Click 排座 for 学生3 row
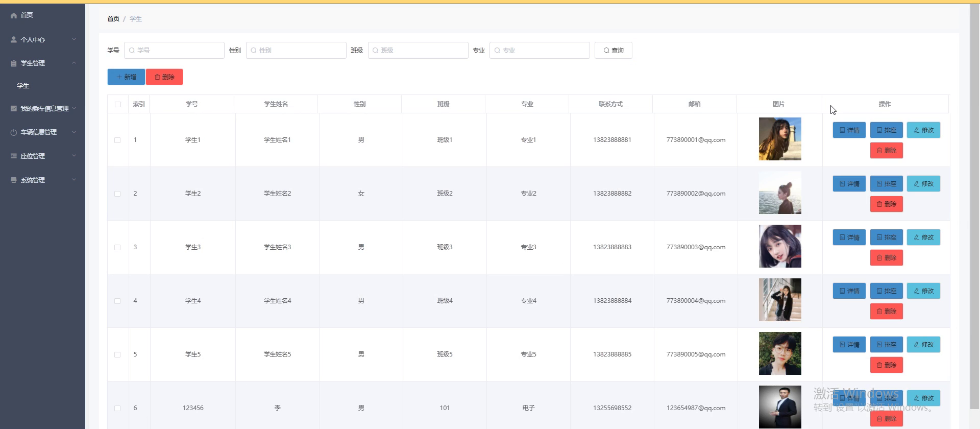Screen dimensions: 980x429 pos(887,237)
